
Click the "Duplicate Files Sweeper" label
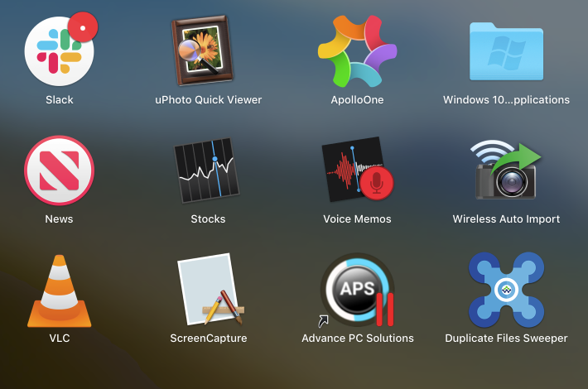pos(506,338)
